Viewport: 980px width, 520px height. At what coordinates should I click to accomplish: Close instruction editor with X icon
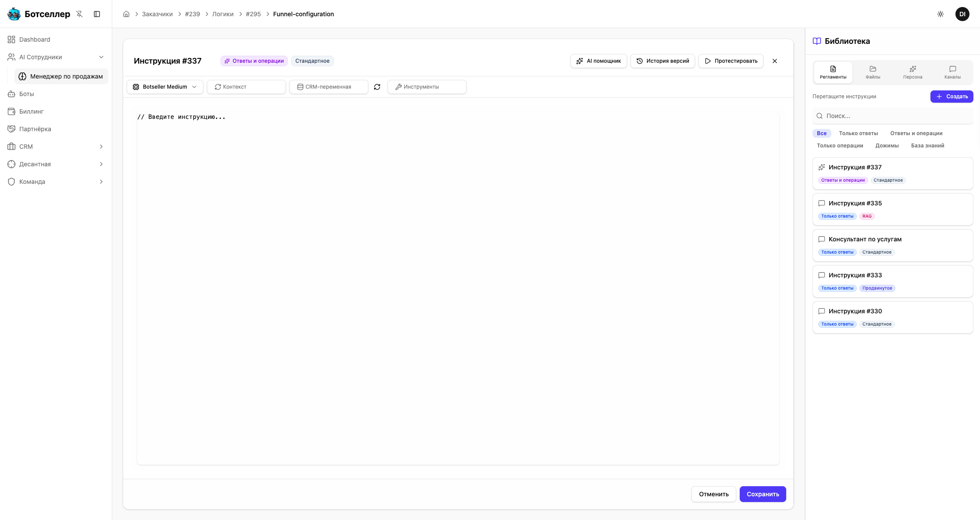pyautogui.click(x=775, y=61)
